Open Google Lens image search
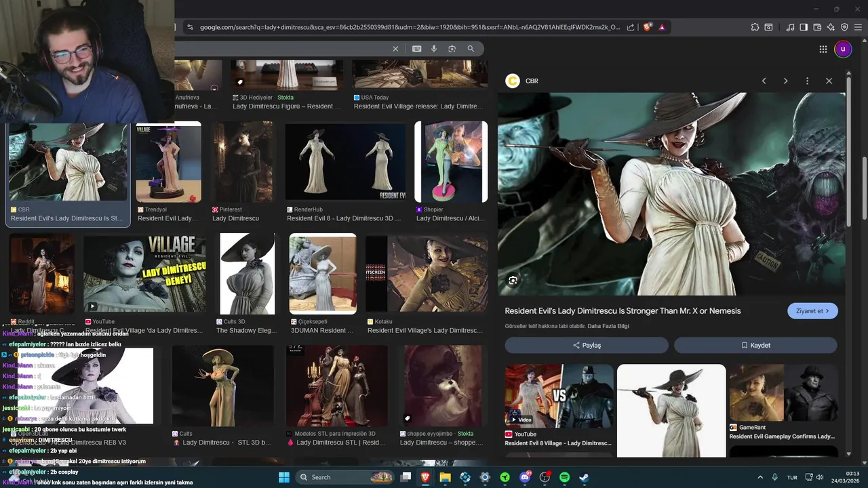Screen dimensions: 868x488 tap(452, 49)
